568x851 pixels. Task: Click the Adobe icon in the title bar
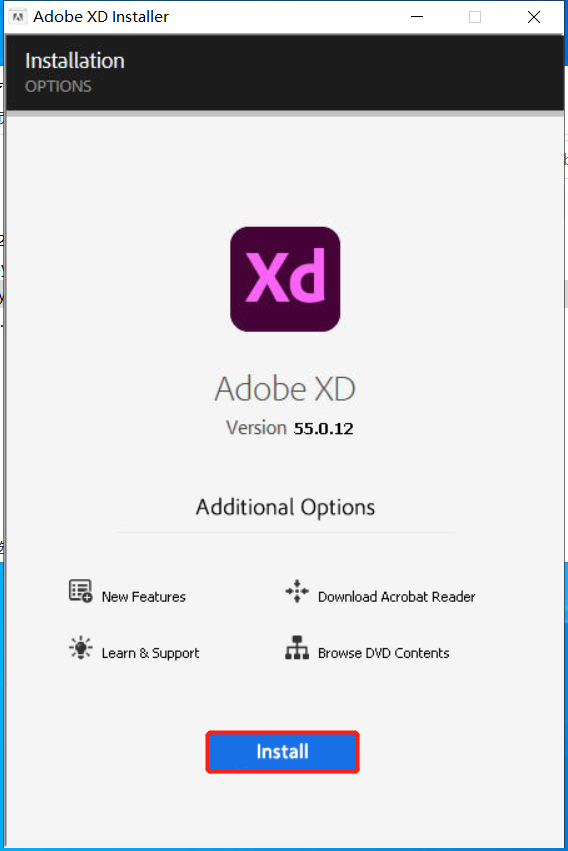(x=18, y=17)
